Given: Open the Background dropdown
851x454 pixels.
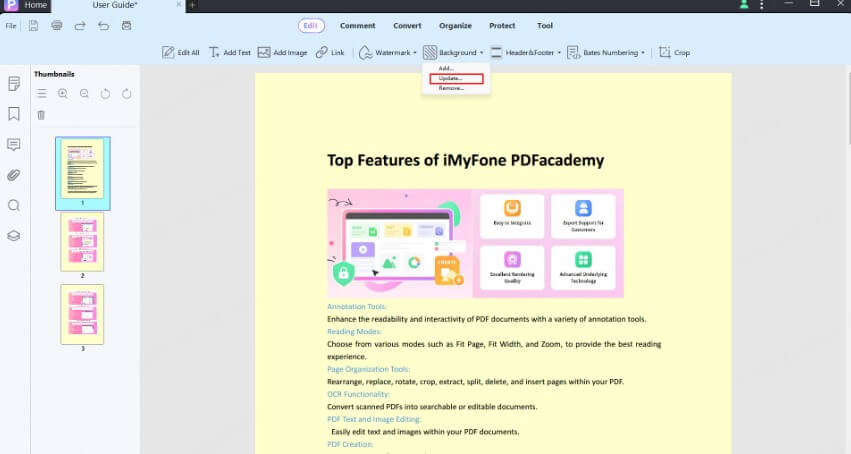Looking at the screenshot, I should click(453, 53).
